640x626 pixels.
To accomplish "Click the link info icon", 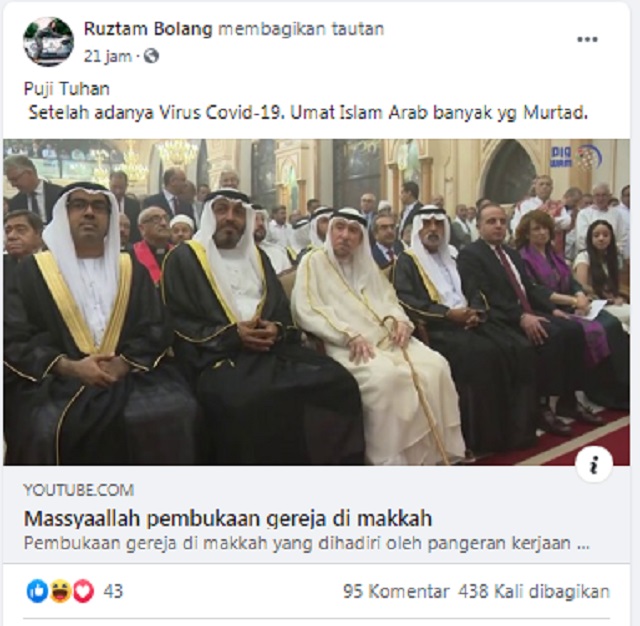I will (x=594, y=464).
